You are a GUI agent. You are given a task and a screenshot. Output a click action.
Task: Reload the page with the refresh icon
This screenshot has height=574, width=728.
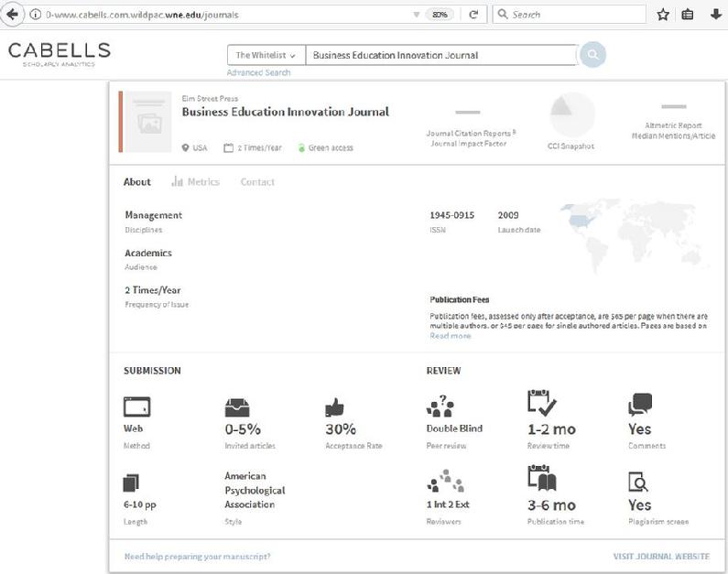(473, 15)
